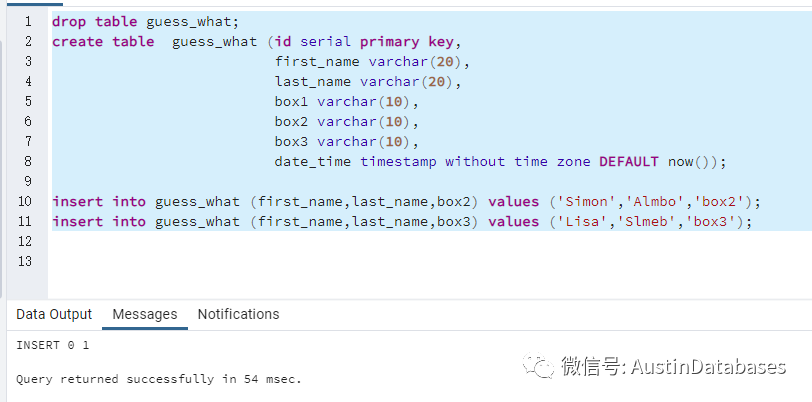Image resolution: width=812 pixels, height=402 pixels.
Task: Open the Notifications tab
Action: [238, 314]
